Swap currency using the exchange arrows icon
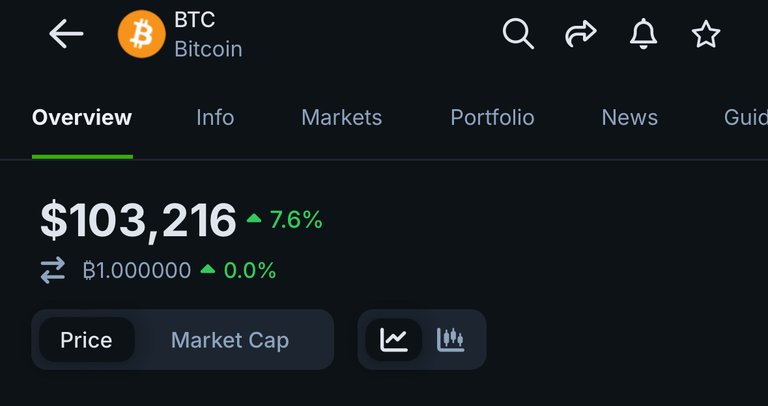 53,270
